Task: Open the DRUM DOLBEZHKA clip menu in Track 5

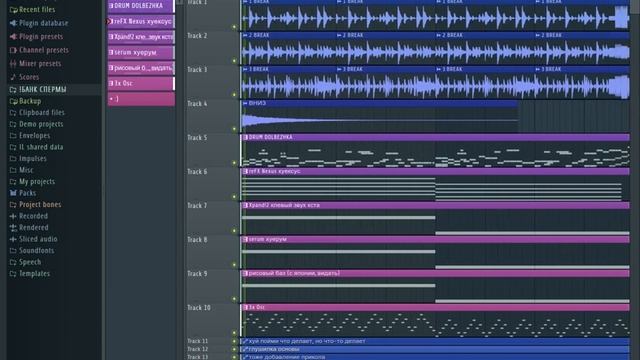Action: tap(245, 138)
